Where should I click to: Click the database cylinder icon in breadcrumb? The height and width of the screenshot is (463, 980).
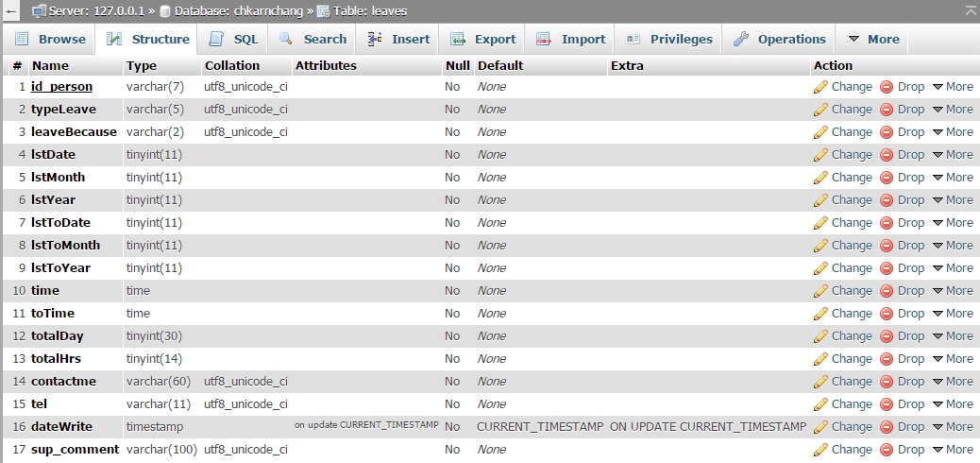pos(165,10)
